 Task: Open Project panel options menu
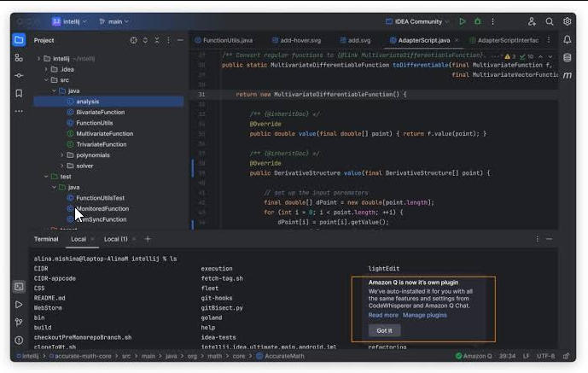click(168, 40)
